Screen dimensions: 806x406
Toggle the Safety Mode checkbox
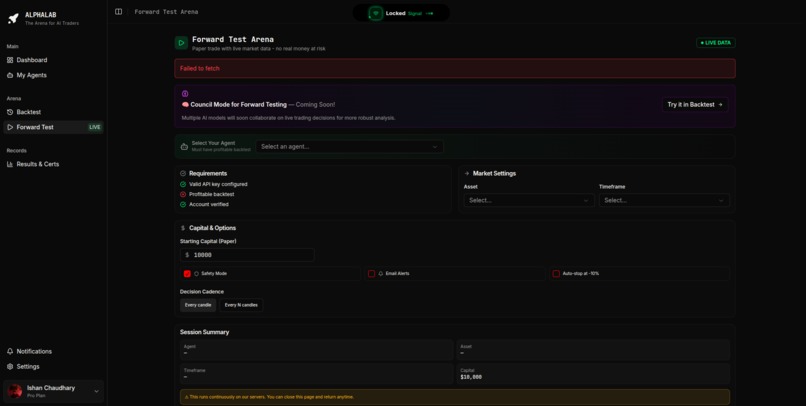(187, 274)
